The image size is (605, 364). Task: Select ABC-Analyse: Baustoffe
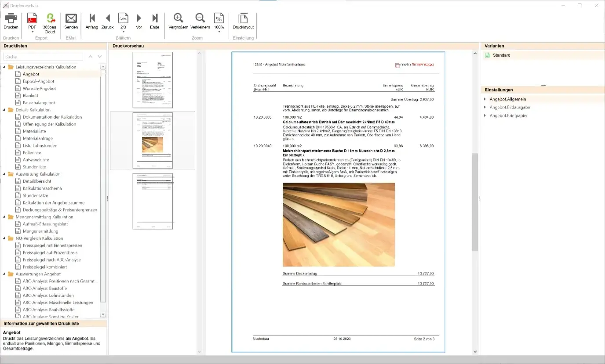click(45, 288)
